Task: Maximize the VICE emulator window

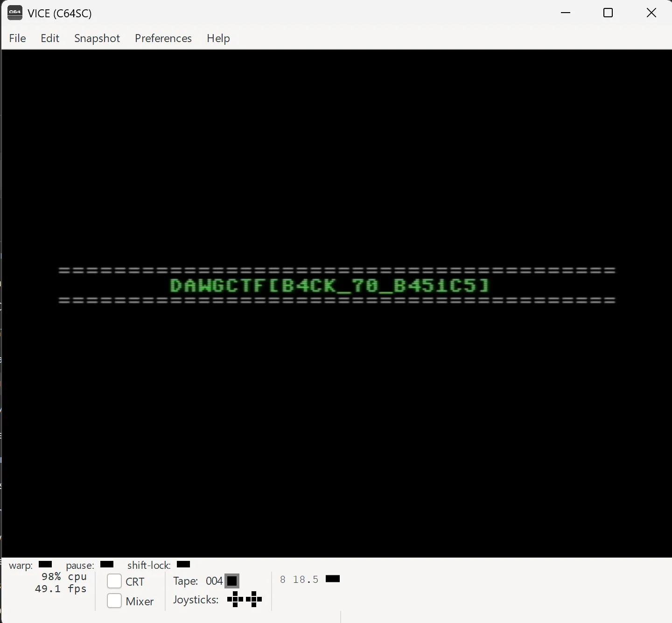Action: pyautogui.click(x=608, y=13)
